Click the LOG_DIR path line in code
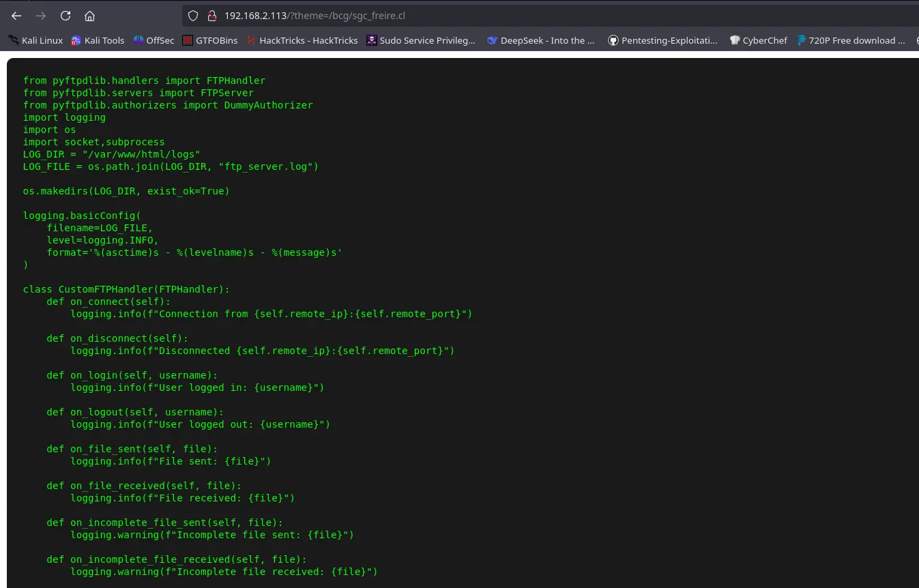This screenshot has width=919, height=588. click(112, 154)
